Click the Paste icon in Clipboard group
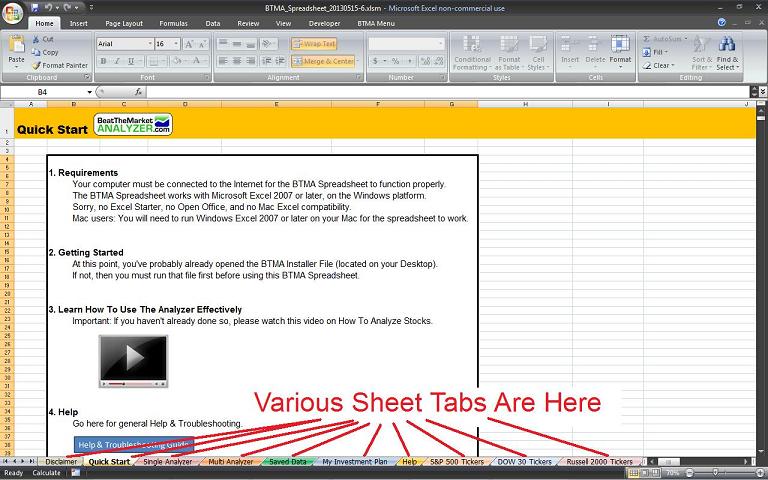The width and height of the screenshot is (768, 480). 16,49
